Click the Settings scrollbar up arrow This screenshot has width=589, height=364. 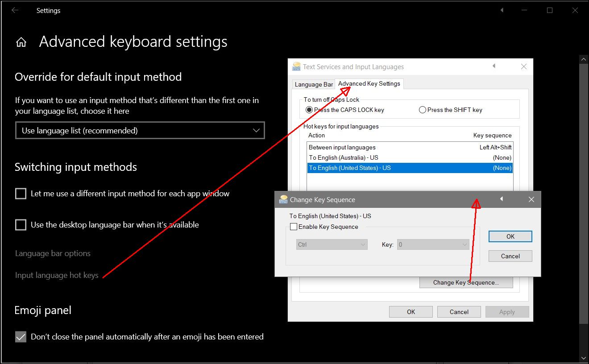coord(584,59)
